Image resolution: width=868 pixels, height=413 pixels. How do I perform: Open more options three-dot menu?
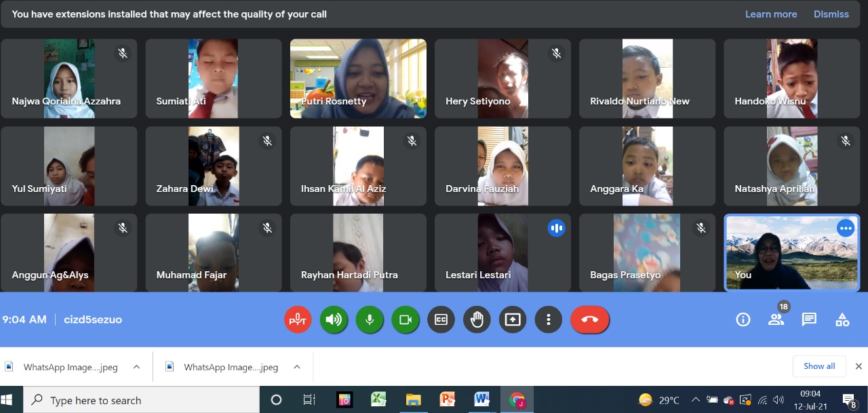click(x=549, y=319)
